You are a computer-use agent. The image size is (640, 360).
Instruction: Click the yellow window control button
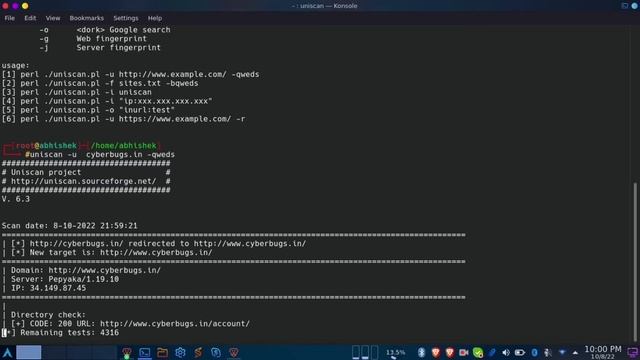(x=25, y=6)
